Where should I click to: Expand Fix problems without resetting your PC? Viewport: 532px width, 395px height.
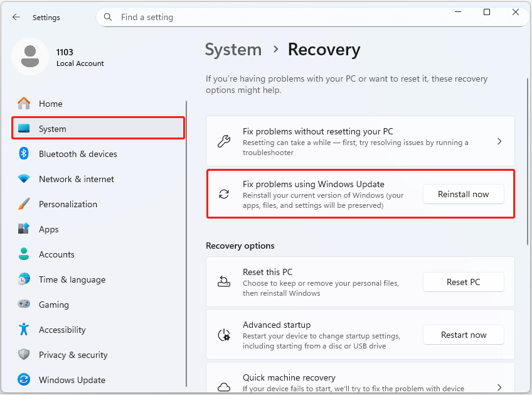click(x=499, y=141)
